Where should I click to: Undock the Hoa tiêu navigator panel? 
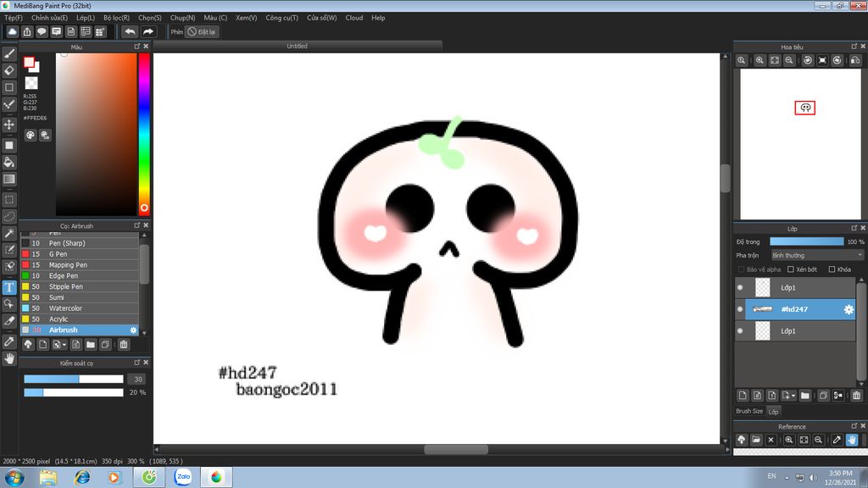[854, 47]
